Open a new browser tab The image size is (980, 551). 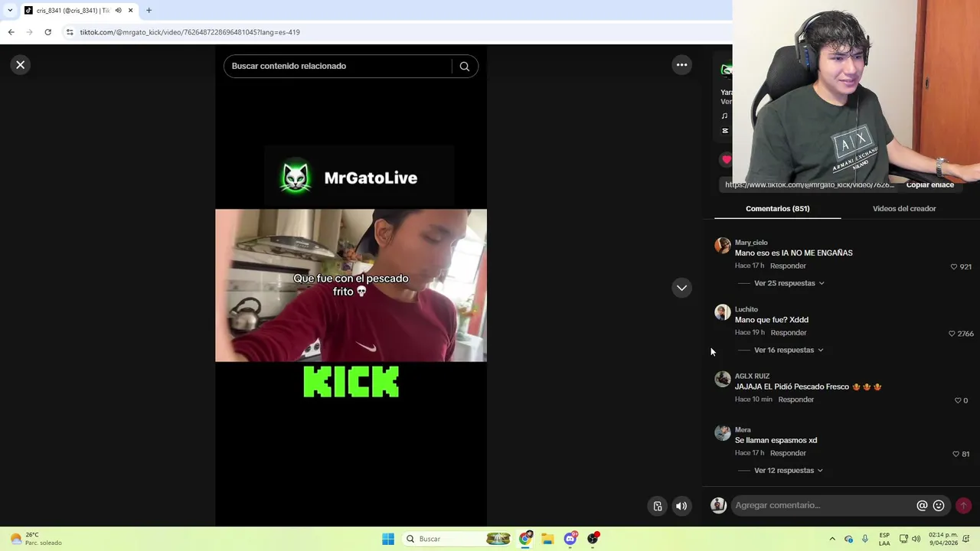tap(149, 11)
